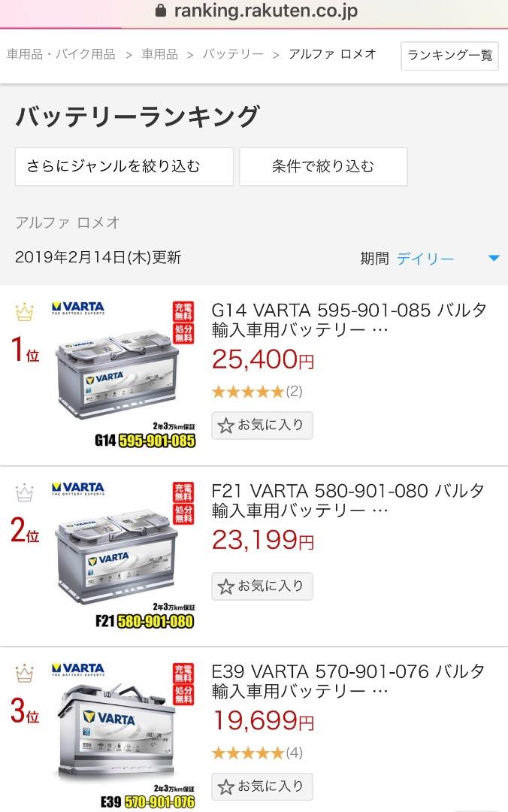Open the ランキング一覧 button

point(449,56)
